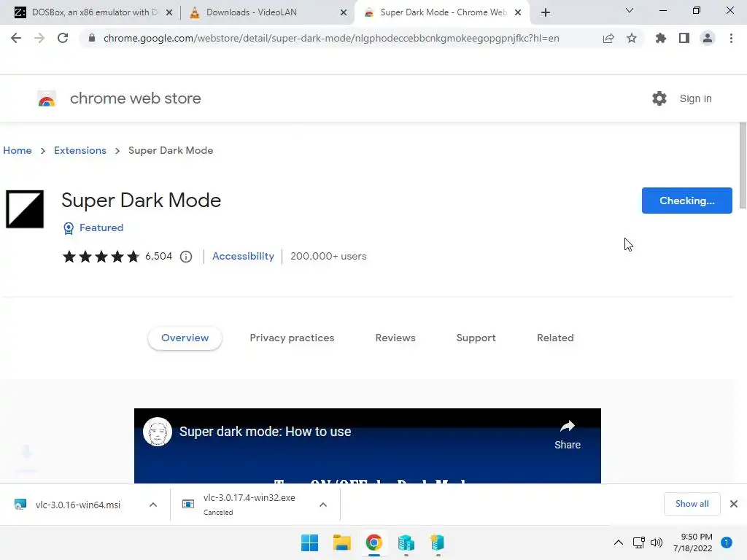Close the DOSBox tab
The image size is (747, 560).
pyautogui.click(x=169, y=13)
